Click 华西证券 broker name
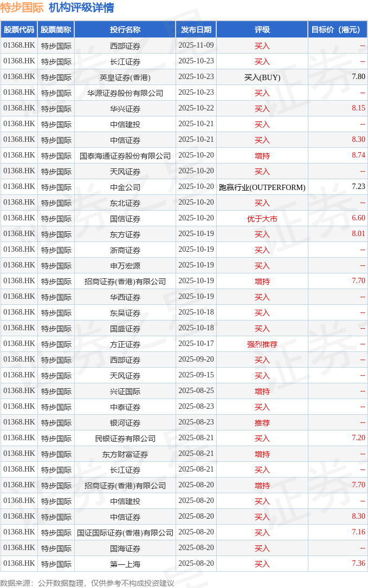 point(125,297)
